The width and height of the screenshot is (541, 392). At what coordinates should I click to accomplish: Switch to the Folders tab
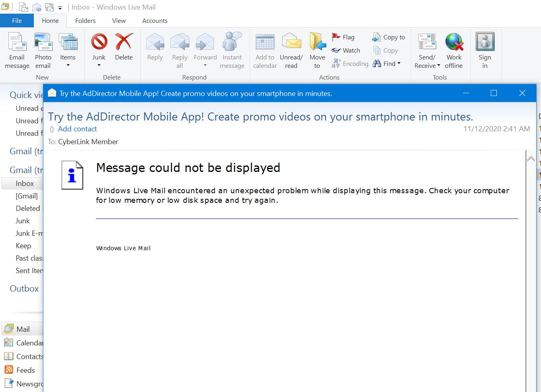coord(85,21)
